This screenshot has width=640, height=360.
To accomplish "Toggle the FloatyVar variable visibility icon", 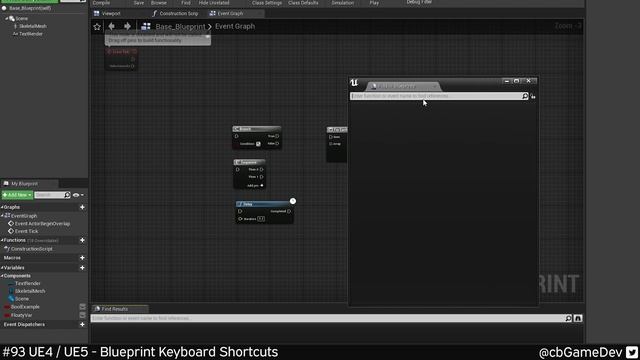I will click(x=82, y=315).
